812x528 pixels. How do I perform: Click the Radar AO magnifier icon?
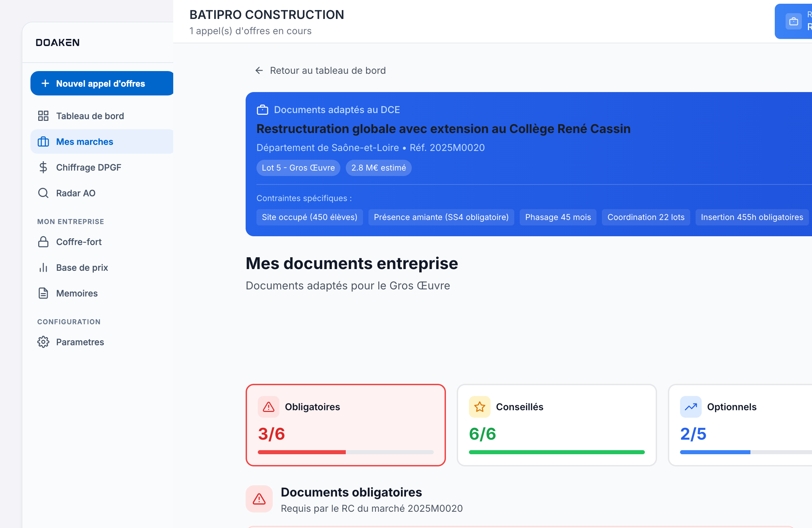[x=43, y=193]
